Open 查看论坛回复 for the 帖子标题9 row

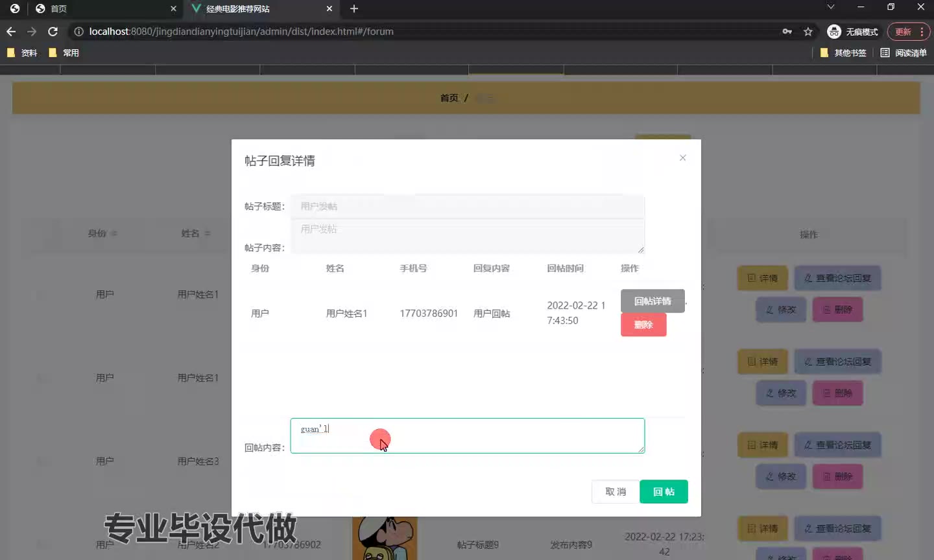point(837,528)
